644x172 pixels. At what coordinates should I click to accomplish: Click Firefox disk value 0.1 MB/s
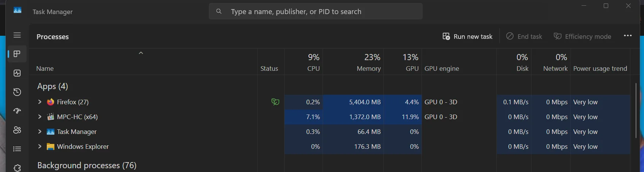(516, 102)
